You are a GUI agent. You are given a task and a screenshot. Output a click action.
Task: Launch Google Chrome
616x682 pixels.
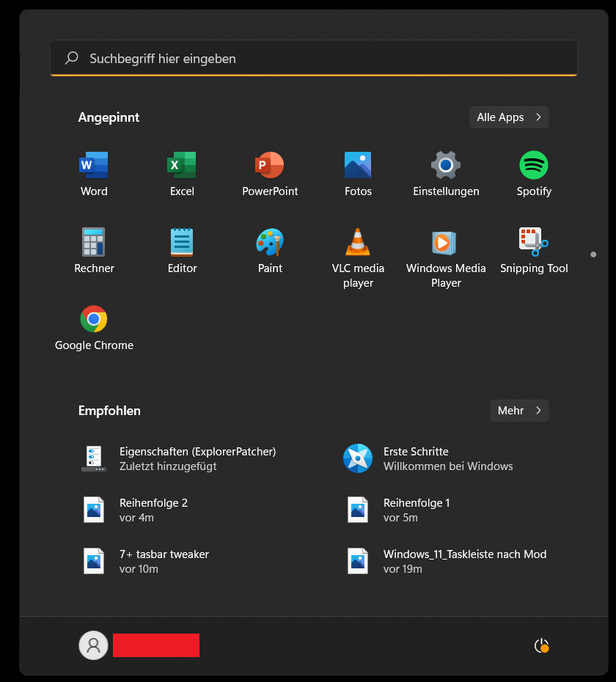(x=94, y=320)
